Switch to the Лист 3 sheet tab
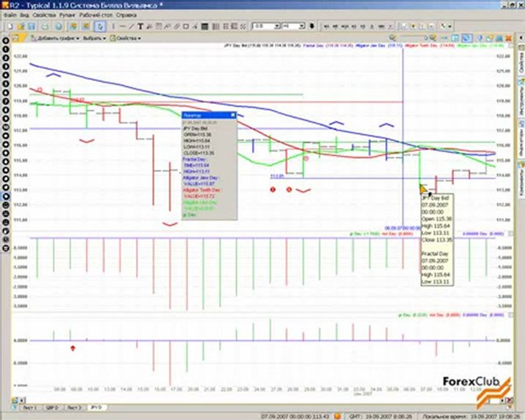This screenshot has width=525, height=420. tap(74, 408)
